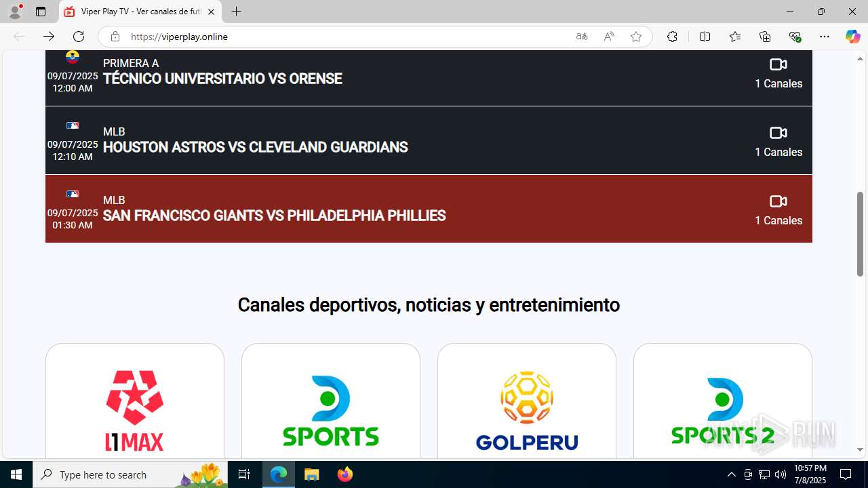Image resolution: width=868 pixels, height=488 pixels.
Task: Click the taskbar search box
Action: pyautogui.click(x=130, y=474)
